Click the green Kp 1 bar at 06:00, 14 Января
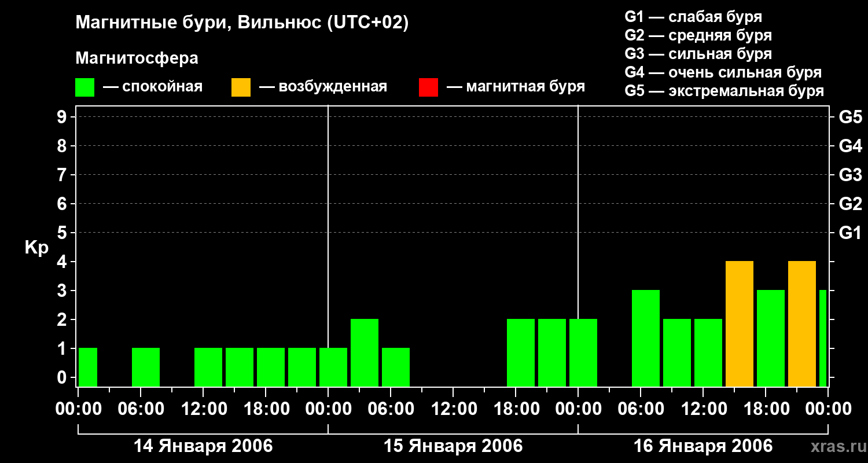The image size is (868, 463). [x=146, y=367]
